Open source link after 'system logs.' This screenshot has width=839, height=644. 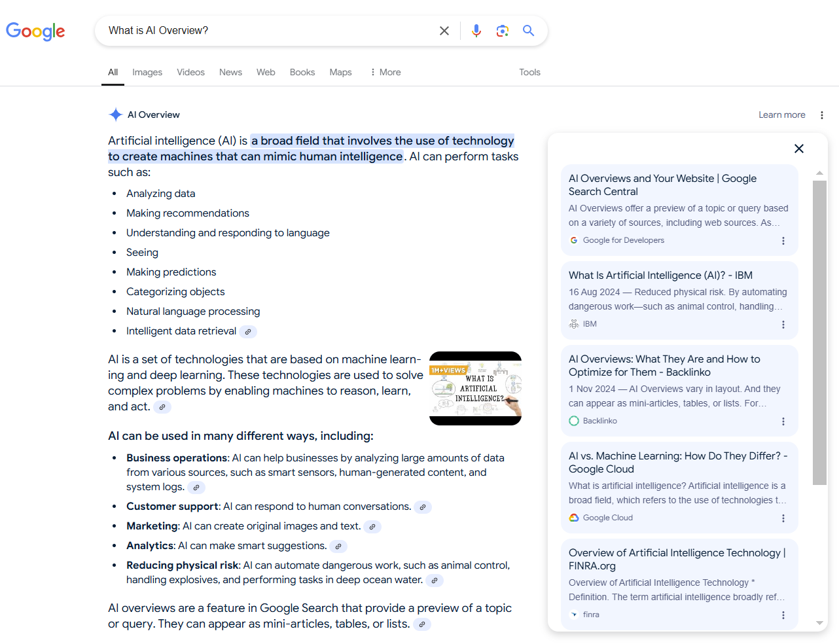coord(196,488)
